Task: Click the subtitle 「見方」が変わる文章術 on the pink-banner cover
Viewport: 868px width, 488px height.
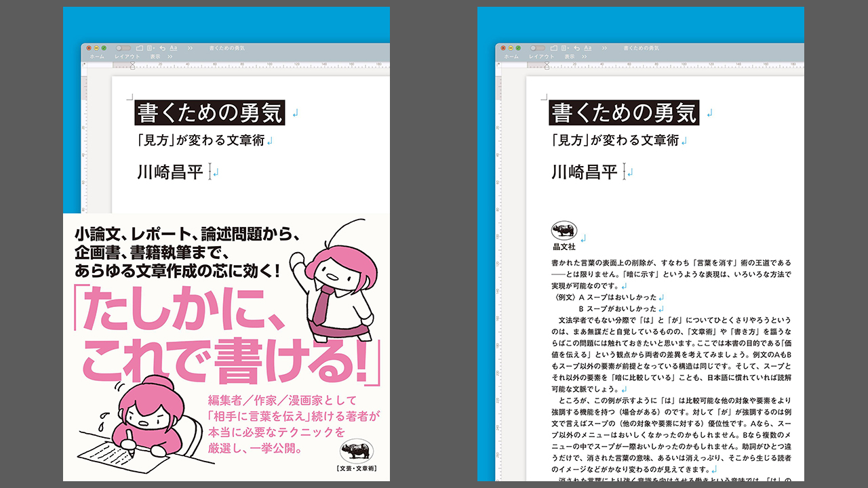Action: (201, 141)
